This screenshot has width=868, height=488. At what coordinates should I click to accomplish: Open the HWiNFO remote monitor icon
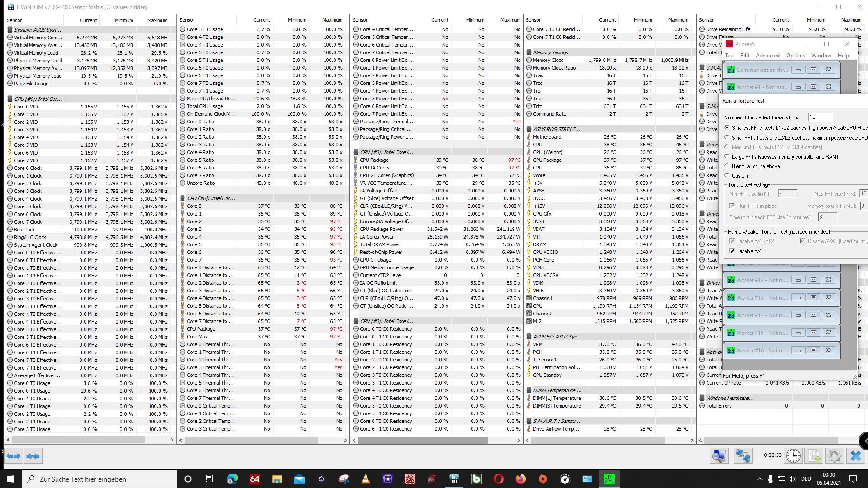(x=719, y=455)
